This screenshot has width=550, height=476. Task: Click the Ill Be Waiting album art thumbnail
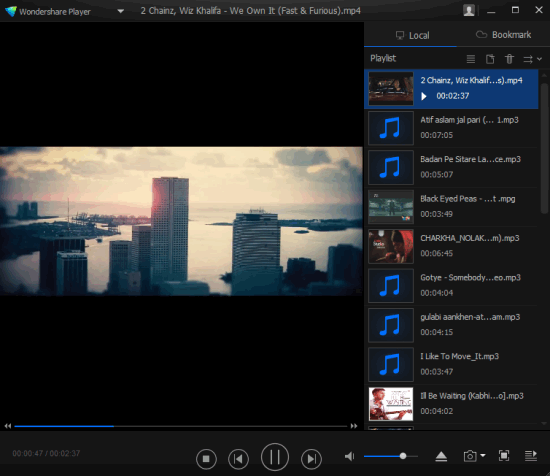click(x=391, y=404)
